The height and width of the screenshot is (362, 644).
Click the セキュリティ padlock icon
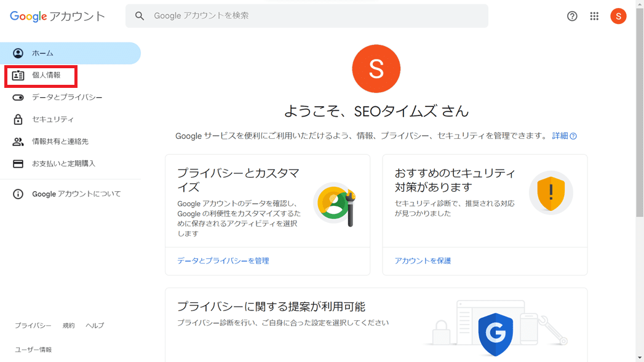pos(18,119)
